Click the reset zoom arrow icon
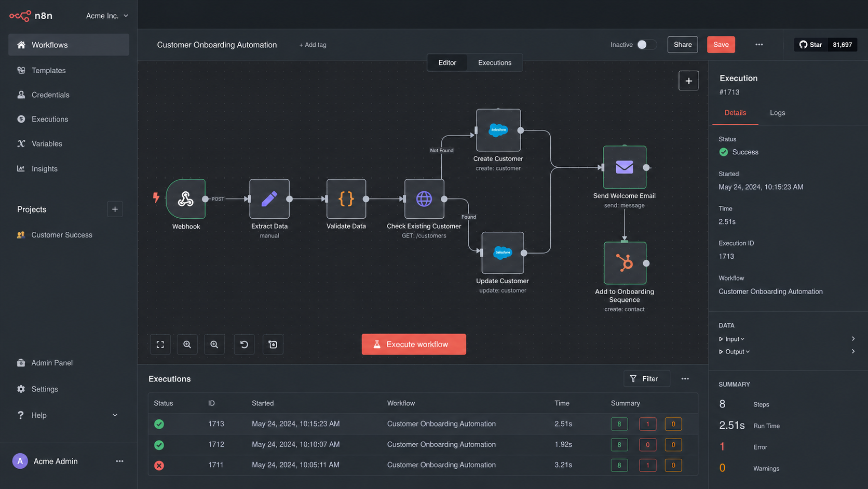Screen dimensions: 868x489 pos(244,345)
